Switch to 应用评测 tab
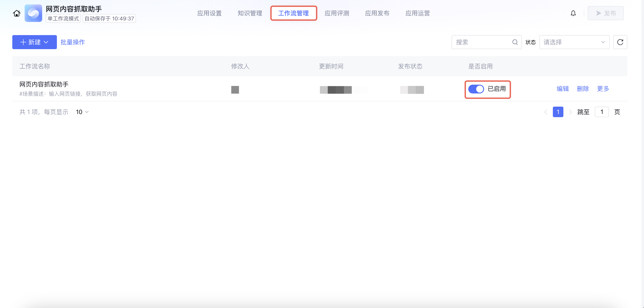This screenshot has width=644, height=308. tap(336, 13)
